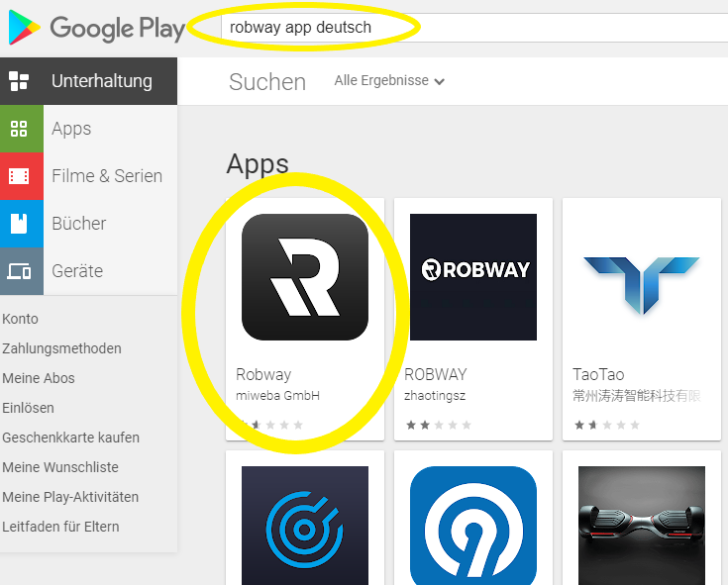This screenshot has height=585, width=728.
Task: Open Meine Abos link
Action: [39, 378]
